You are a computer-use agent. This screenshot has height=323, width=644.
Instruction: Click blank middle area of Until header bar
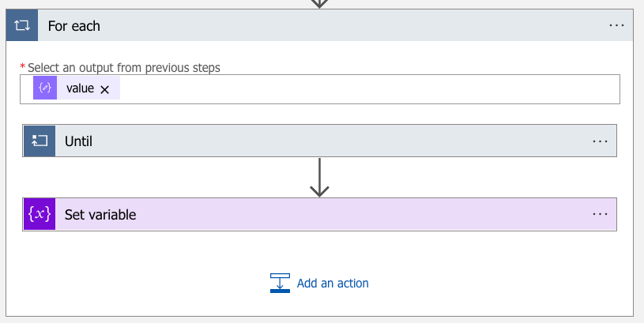click(332, 141)
